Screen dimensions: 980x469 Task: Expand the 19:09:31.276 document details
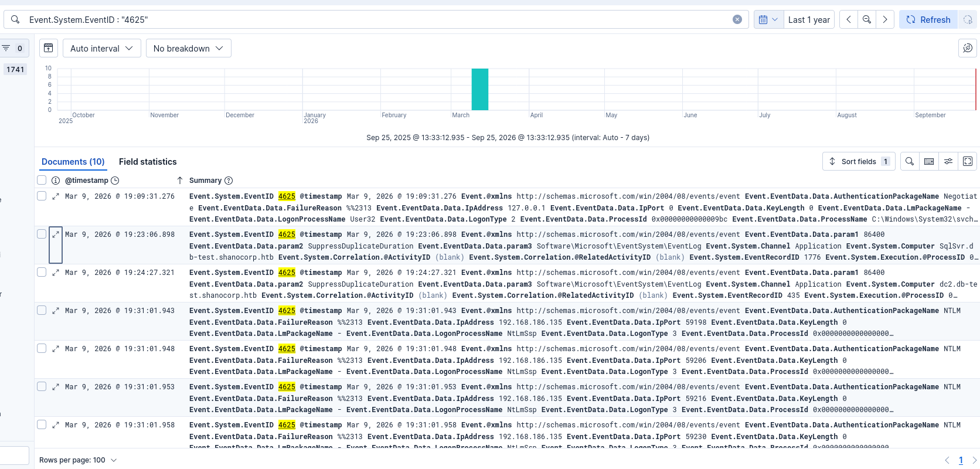56,196
